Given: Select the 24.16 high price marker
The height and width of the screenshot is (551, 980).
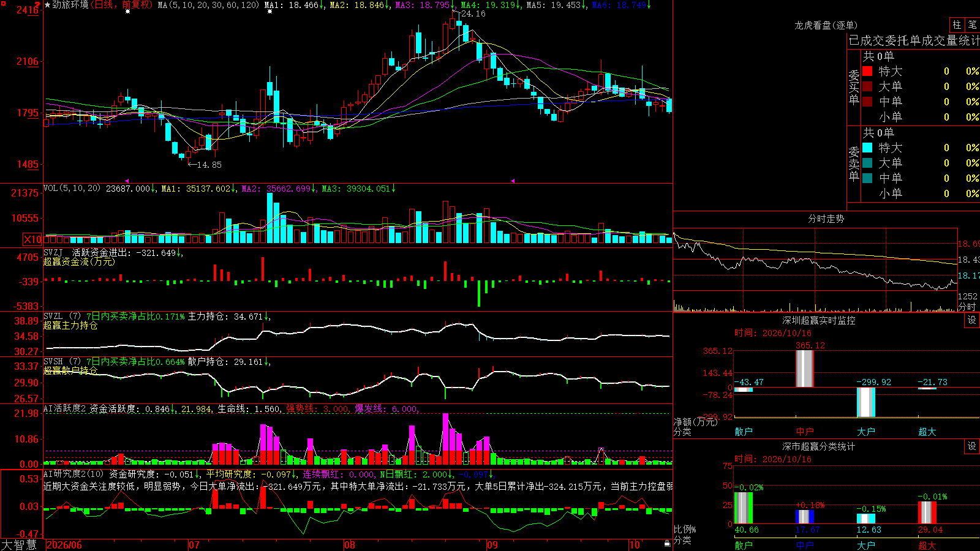Looking at the screenshot, I should [473, 13].
